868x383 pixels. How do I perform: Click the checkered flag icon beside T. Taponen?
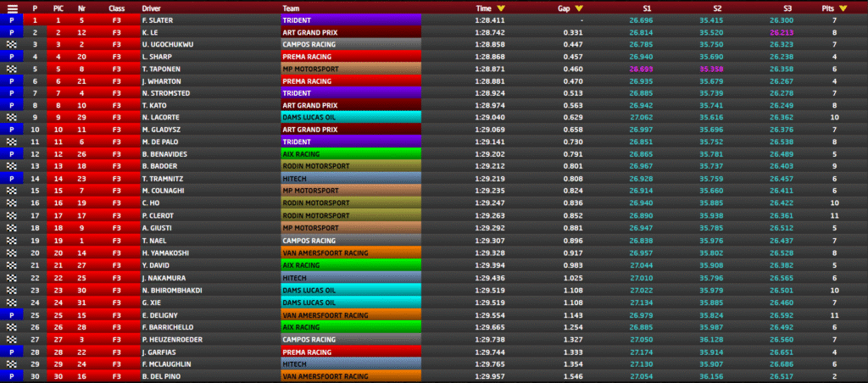12,68
